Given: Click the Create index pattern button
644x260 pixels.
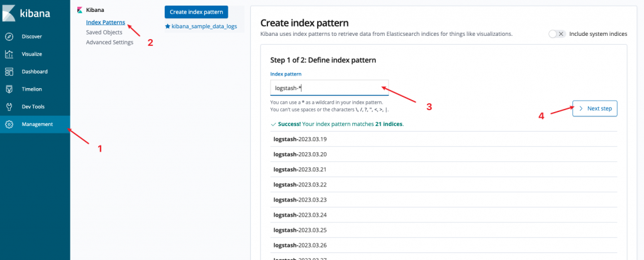Looking at the screenshot, I should click(x=196, y=12).
